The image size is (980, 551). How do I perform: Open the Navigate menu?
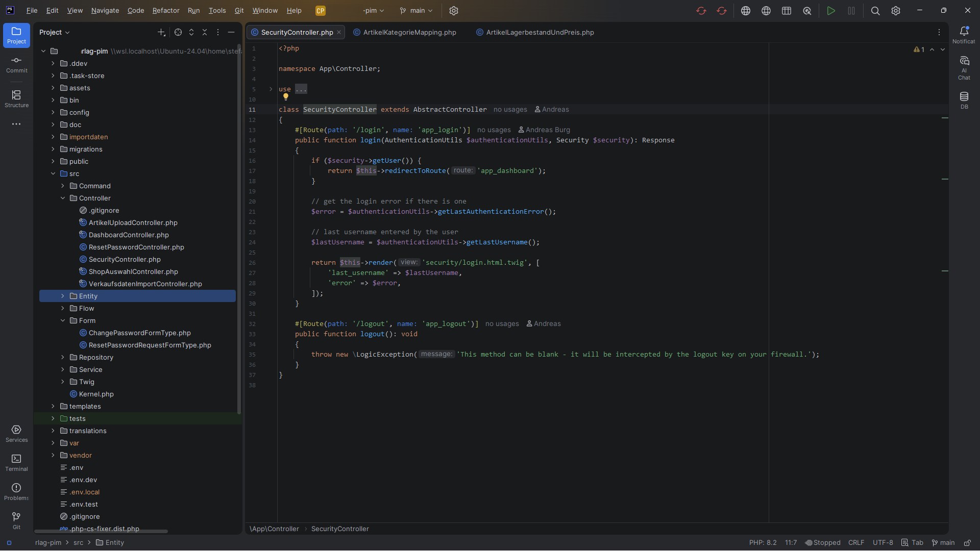(x=105, y=11)
